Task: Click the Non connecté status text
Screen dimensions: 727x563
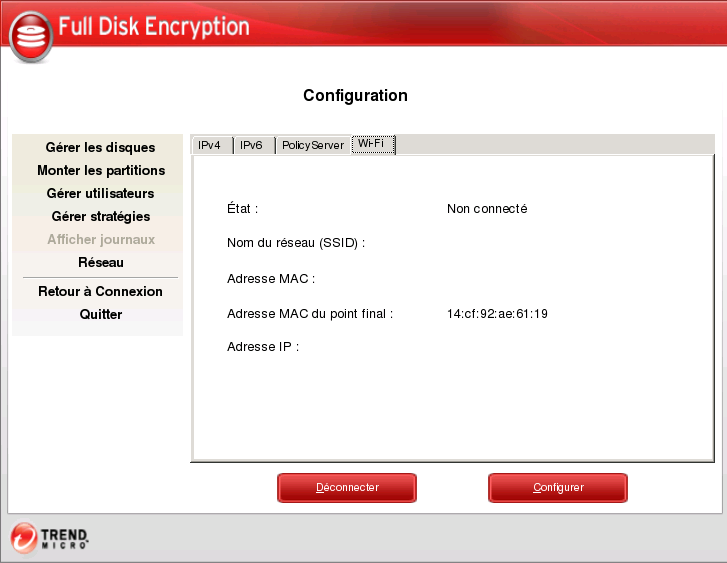Action: pyautogui.click(x=487, y=210)
